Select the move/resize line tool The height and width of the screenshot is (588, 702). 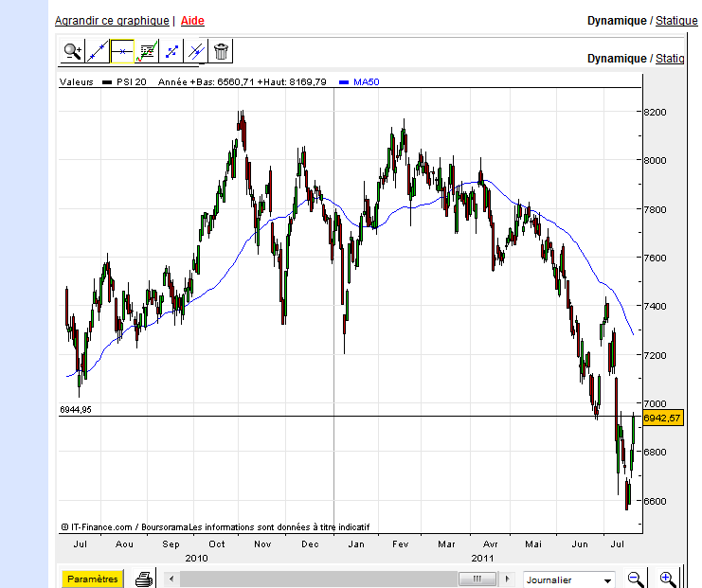pyautogui.click(x=171, y=51)
